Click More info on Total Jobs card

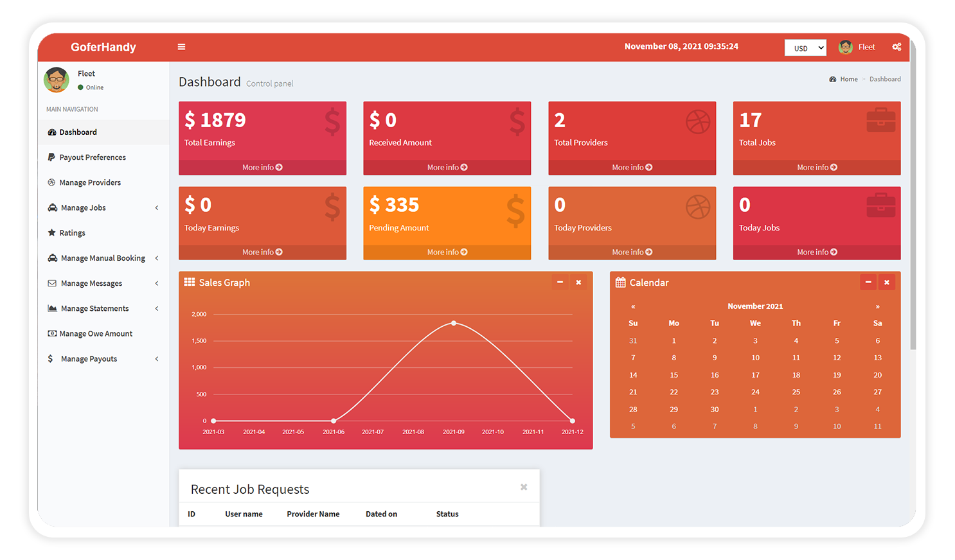click(817, 168)
